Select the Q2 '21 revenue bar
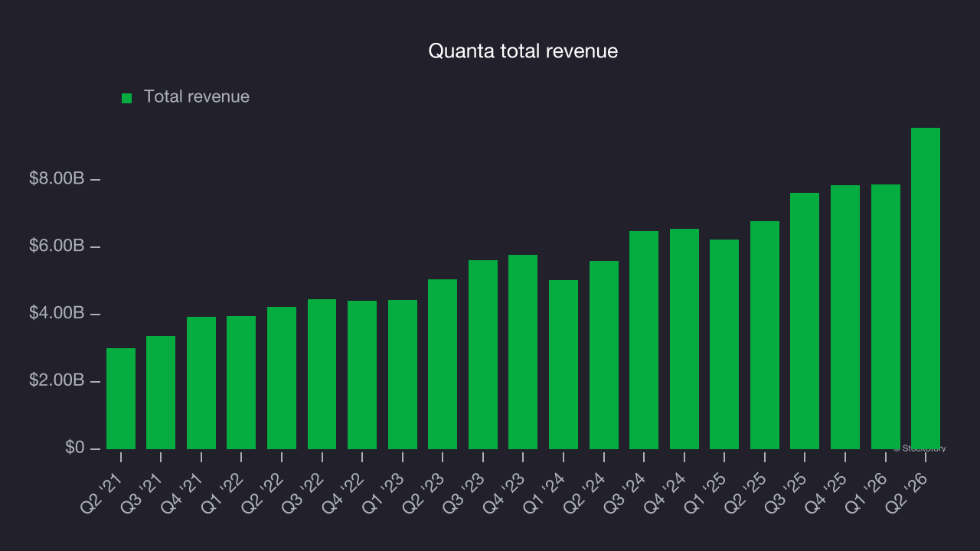Viewport: 980px width, 551px height. 121,399
